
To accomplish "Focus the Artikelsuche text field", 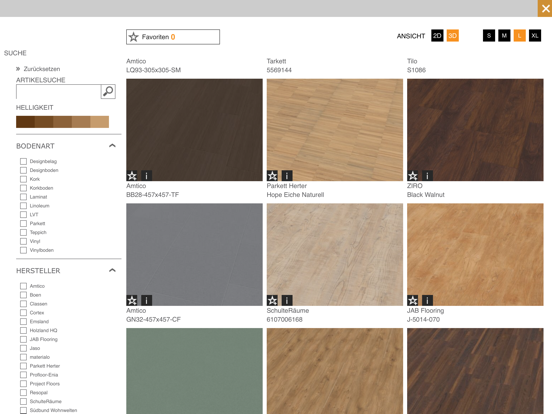I will click(58, 92).
